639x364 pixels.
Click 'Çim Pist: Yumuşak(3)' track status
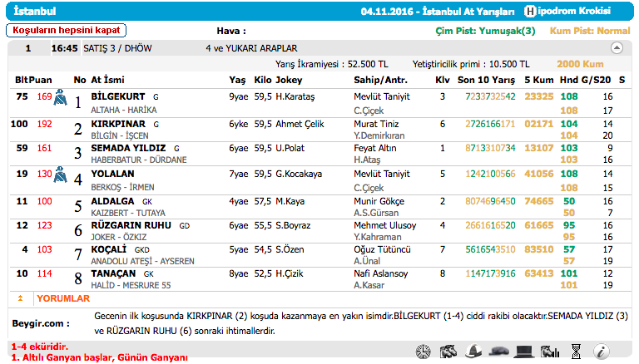[485, 31]
